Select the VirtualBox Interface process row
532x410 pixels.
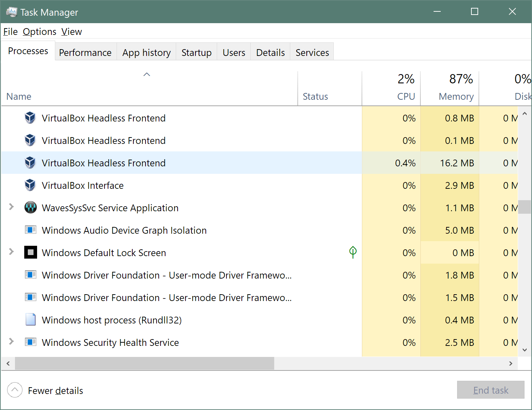[x=259, y=185]
